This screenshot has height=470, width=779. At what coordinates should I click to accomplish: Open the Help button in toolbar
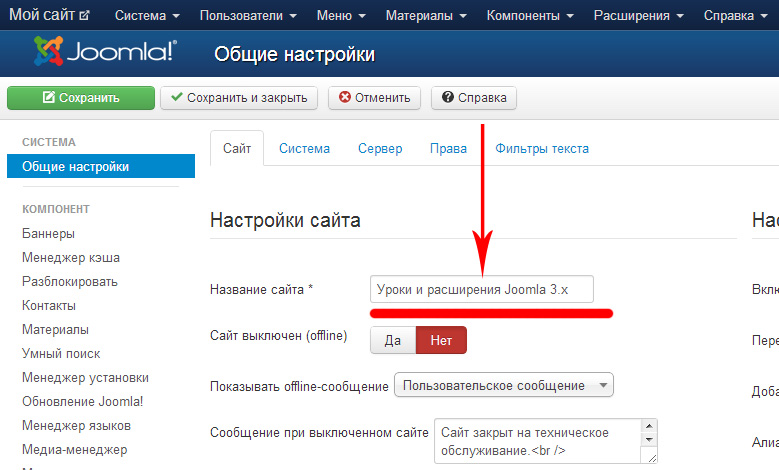tap(474, 98)
